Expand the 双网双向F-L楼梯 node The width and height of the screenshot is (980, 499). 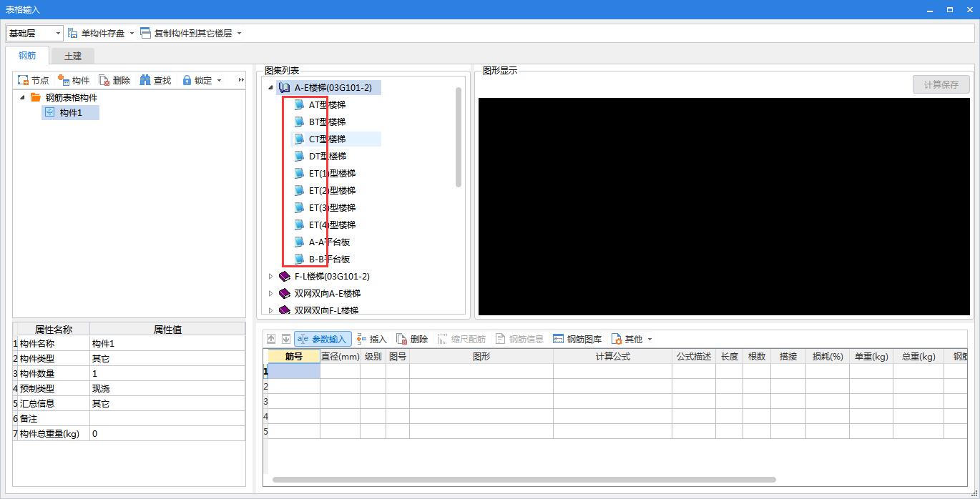pos(271,310)
